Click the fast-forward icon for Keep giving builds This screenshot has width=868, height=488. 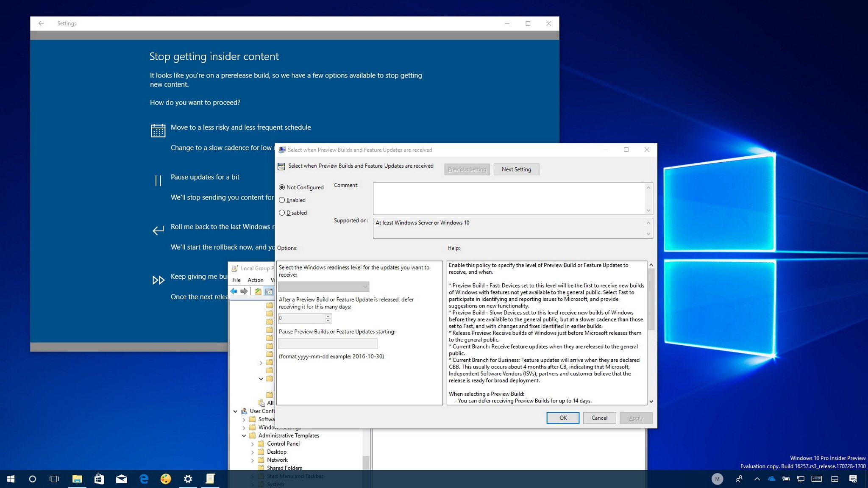(158, 280)
